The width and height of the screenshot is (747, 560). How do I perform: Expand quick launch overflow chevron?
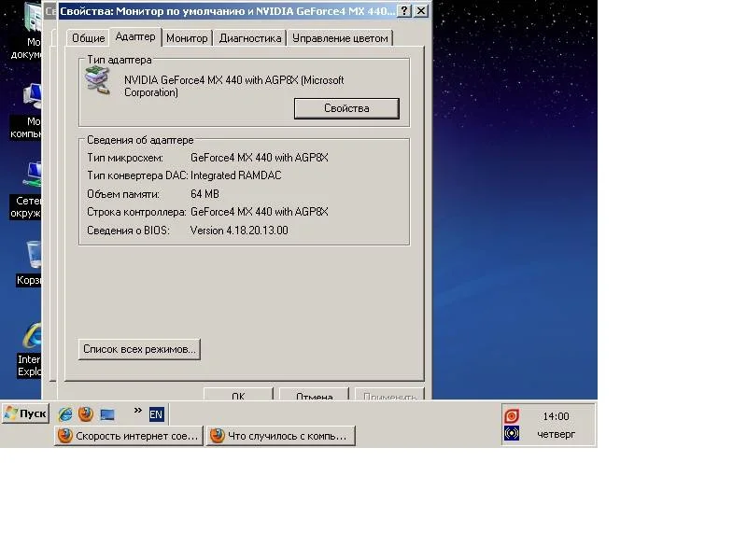tap(137, 410)
